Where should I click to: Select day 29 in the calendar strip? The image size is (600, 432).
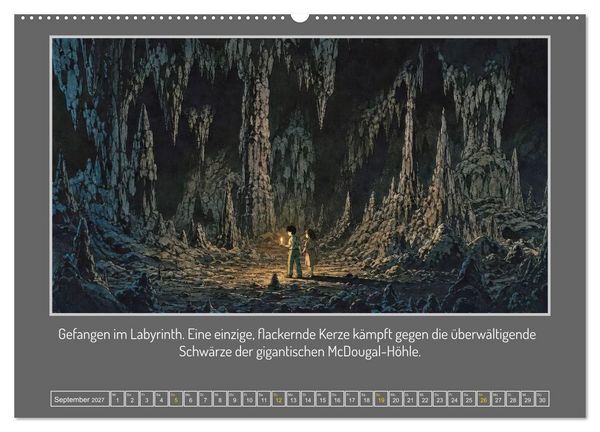click(x=527, y=399)
